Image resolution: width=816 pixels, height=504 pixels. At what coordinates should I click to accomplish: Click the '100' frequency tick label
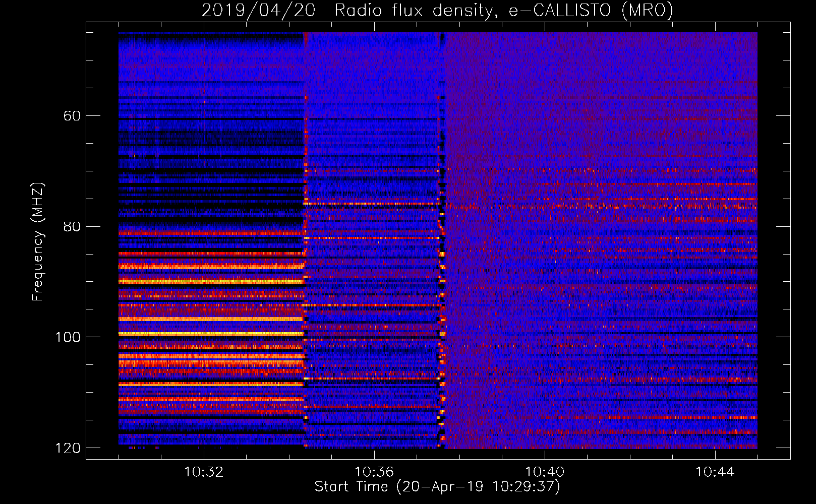pos(68,337)
